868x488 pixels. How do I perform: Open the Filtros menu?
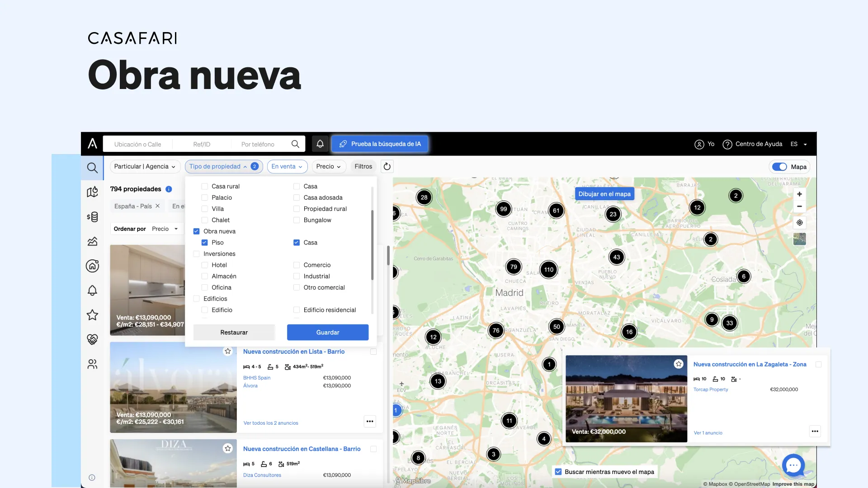tap(363, 166)
